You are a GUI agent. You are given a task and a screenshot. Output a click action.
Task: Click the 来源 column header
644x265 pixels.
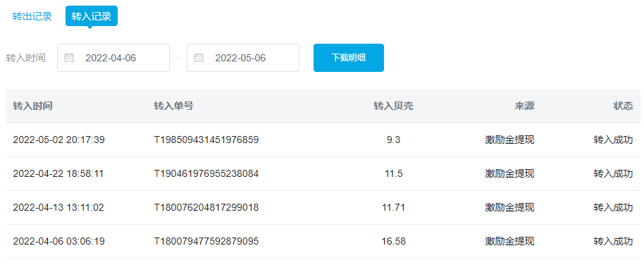point(524,106)
